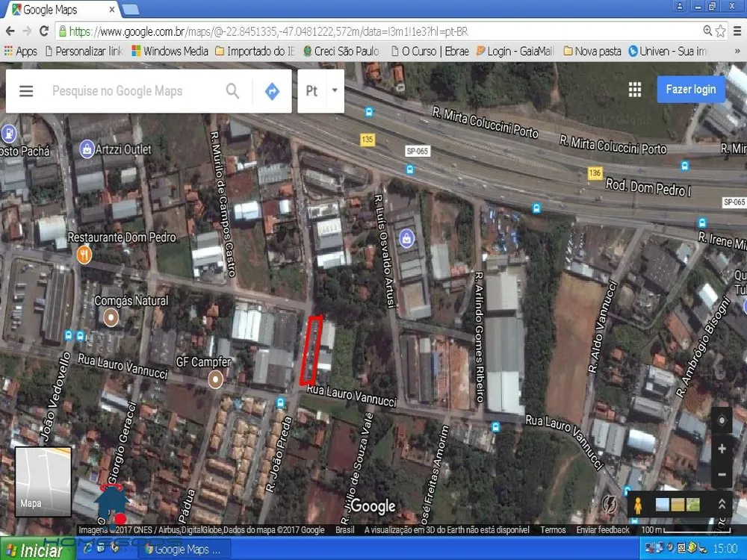Open the Google Maps hamburger menu
This screenshot has height=560, width=747.
(x=26, y=91)
